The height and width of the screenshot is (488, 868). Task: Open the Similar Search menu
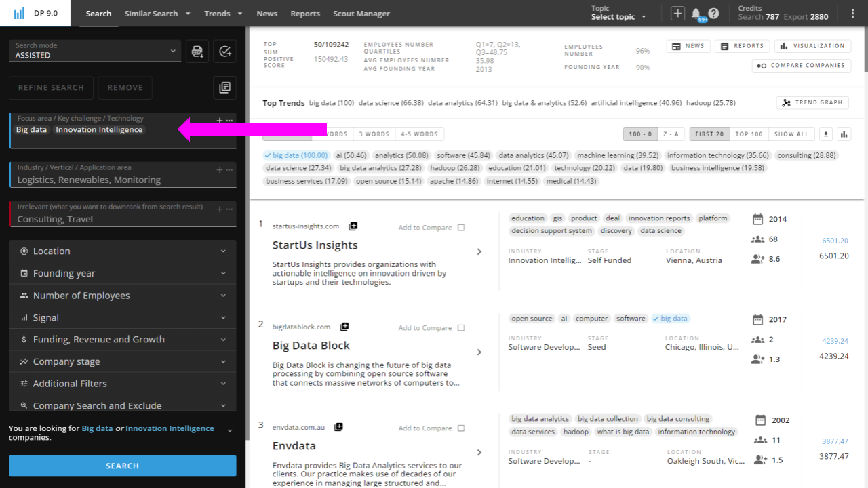pyautogui.click(x=157, y=14)
